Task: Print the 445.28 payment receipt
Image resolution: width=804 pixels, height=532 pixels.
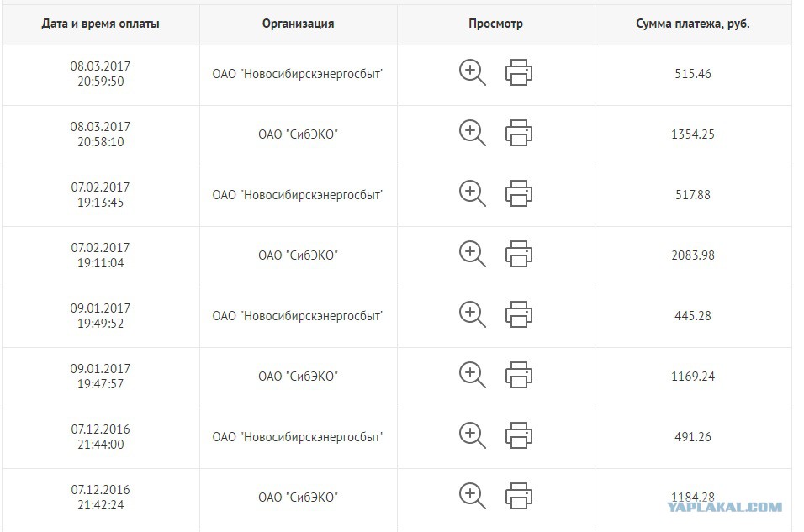Action: click(519, 314)
